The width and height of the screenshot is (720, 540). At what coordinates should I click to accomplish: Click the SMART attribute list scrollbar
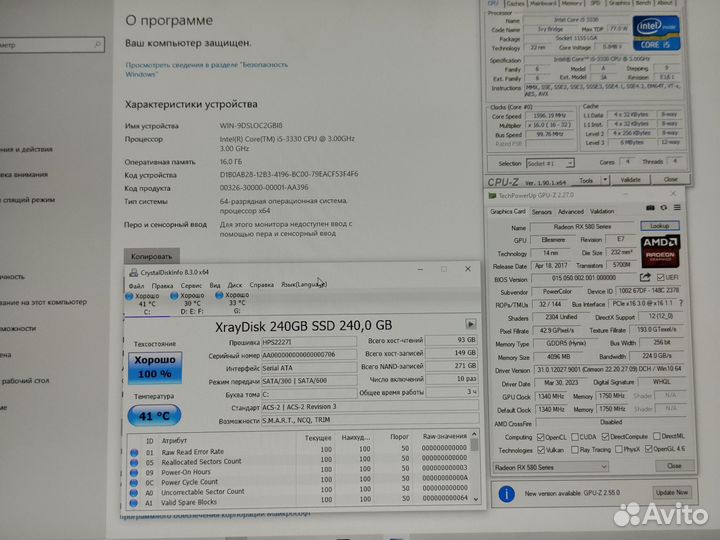coord(475,467)
